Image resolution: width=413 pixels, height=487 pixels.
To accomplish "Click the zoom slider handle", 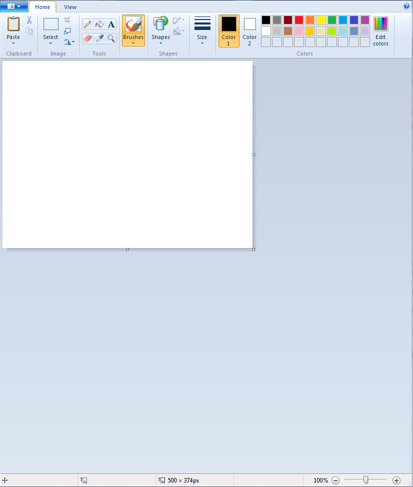I will coord(366,480).
